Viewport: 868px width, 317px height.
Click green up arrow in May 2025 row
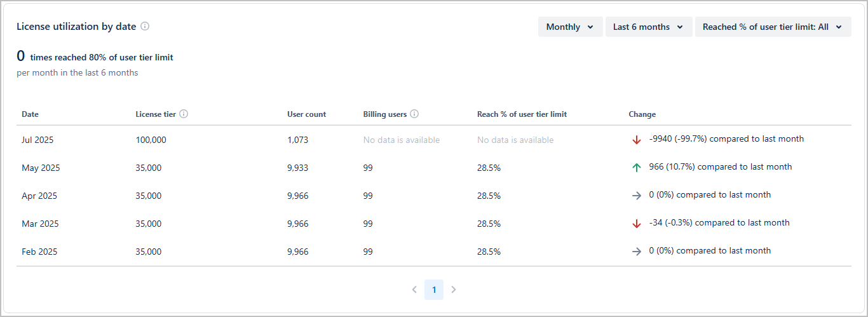(x=637, y=168)
